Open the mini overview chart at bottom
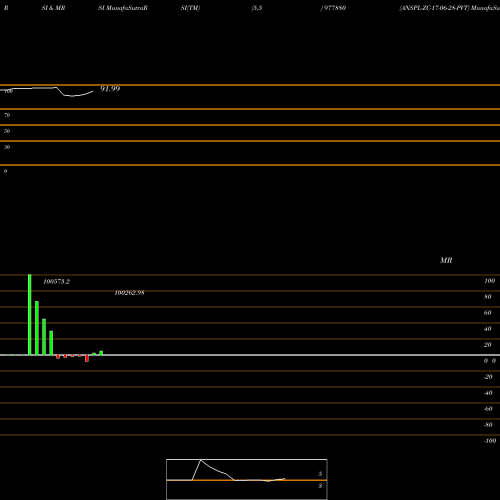The width and height of the screenshot is (500, 500). [247, 479]
